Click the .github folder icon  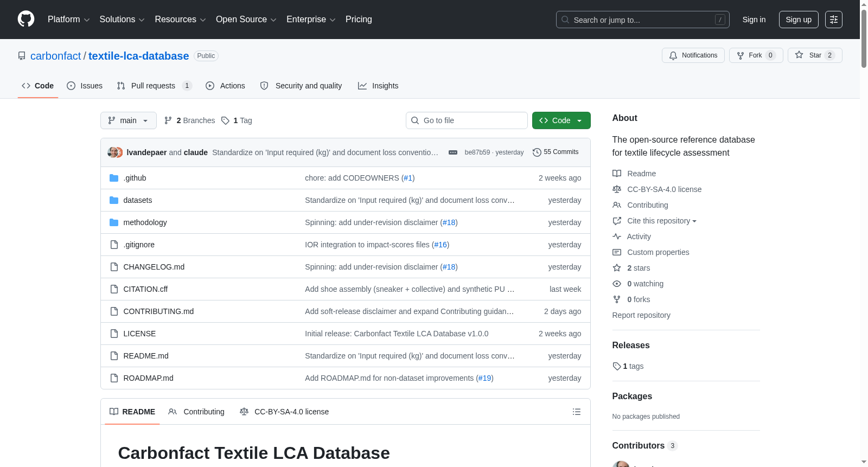pos(114,178)
